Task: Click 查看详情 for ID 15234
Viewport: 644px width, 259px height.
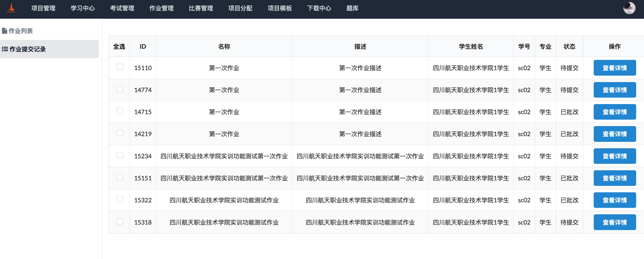Action: click(x=614, y=156)
